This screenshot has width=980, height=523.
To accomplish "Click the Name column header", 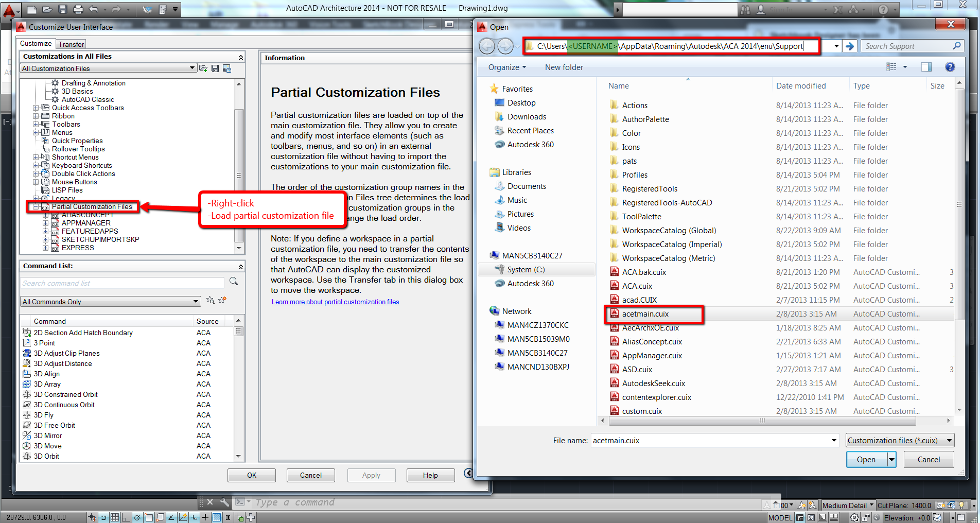I will point(618,86).
